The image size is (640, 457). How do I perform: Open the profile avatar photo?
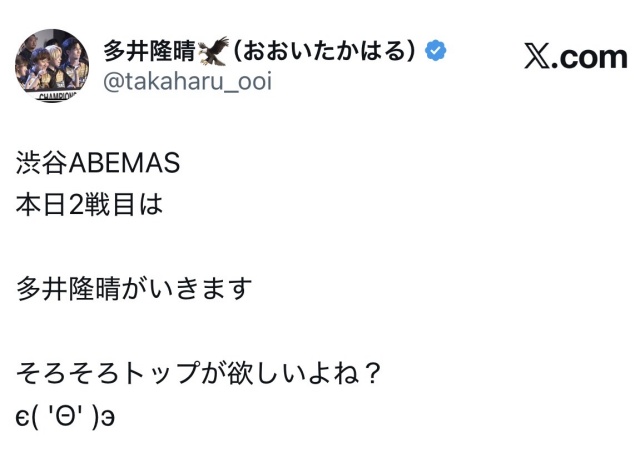(51, 66)
